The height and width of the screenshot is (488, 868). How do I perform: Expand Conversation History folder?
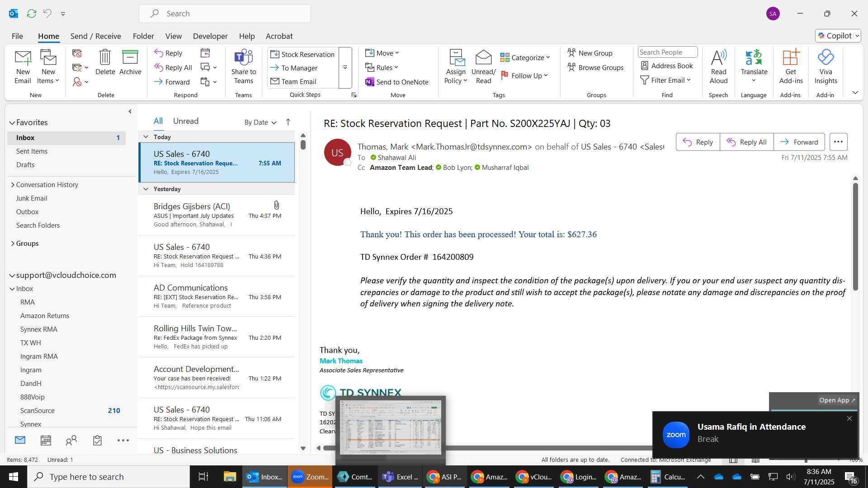coord(12,185)
